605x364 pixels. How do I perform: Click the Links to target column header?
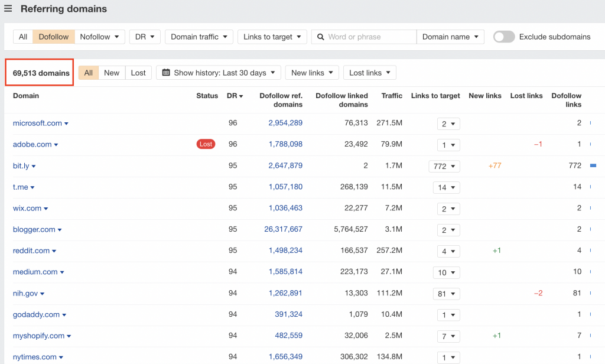click(435, 96)
